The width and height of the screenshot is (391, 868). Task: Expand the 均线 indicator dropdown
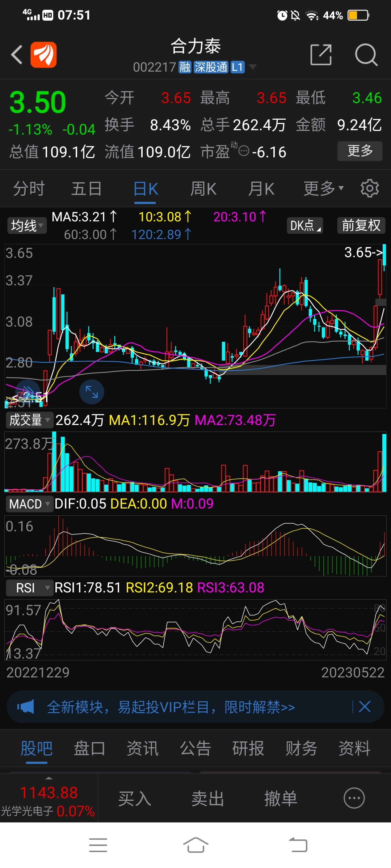(x=27, y=226)
